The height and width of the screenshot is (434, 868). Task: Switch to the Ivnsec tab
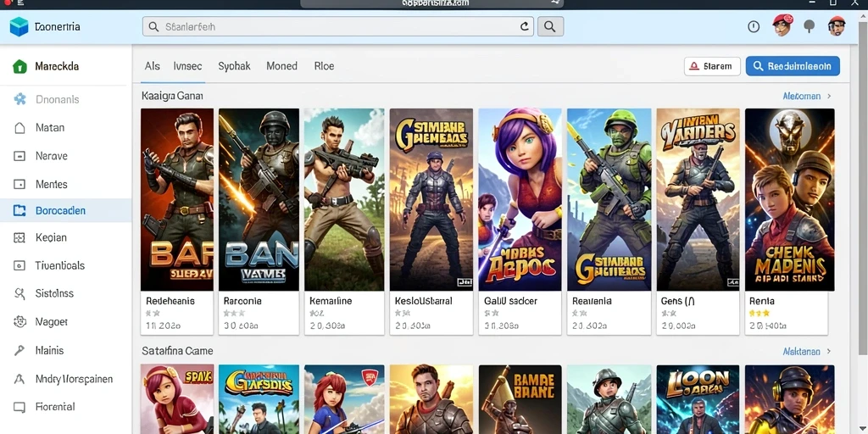187,66
